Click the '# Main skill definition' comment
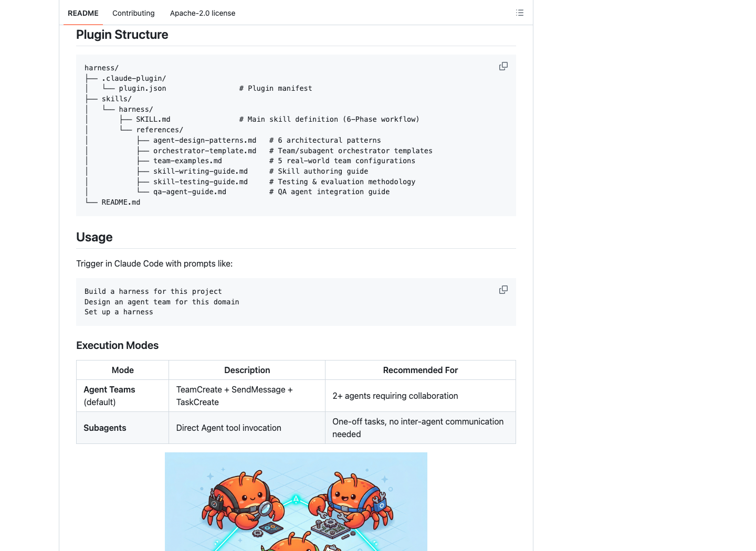This screenshot has height=551, width=756. pyautogui.click(x=329, y=119)
